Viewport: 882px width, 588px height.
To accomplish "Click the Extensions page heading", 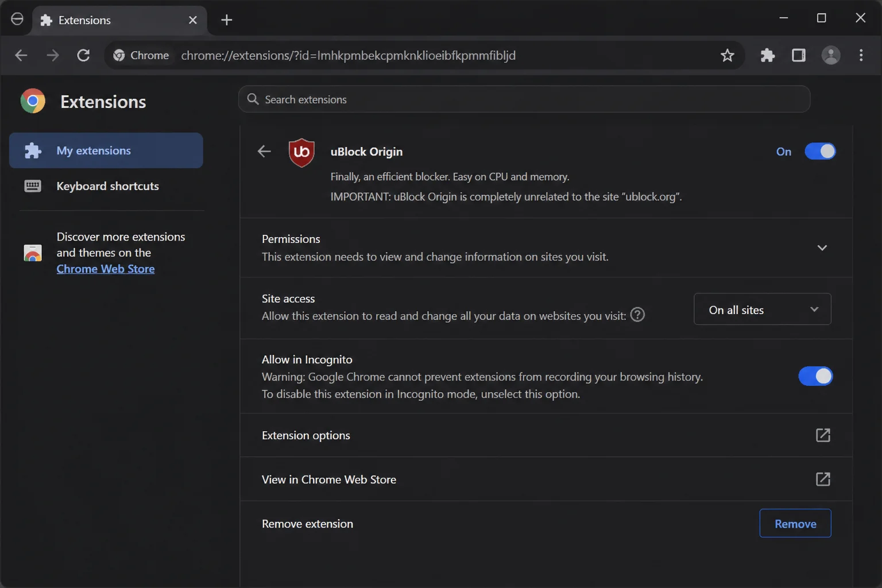I will click(x=103, y=102).
